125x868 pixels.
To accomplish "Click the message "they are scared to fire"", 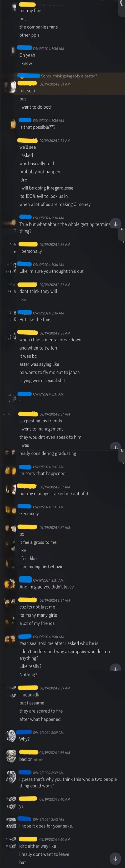I will [x=41, y=711].
